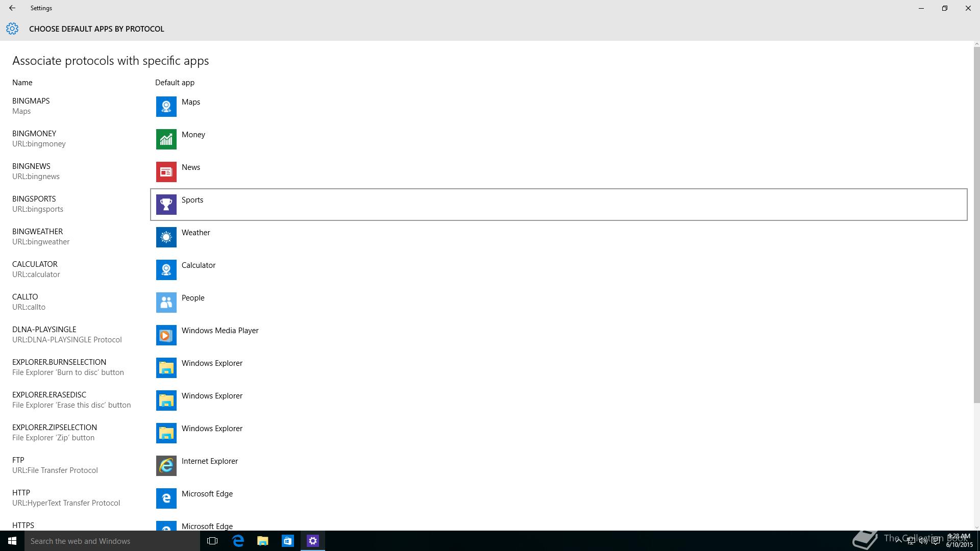Viewport: 980px width, 551px height.
Task: Open File Explorer from the taskbar
Action: (x=262, y=541)
